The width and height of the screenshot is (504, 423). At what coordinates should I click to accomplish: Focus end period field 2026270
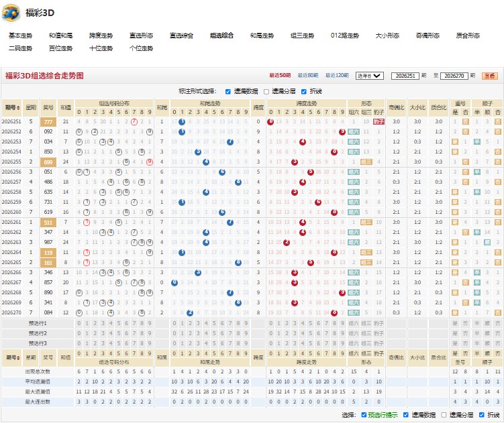[454, 76]
